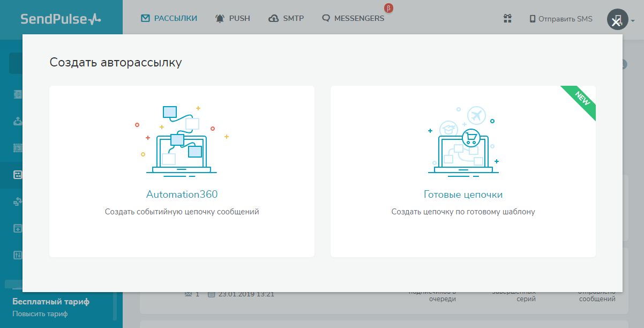Click the date 23.01.2019 13:21
The width and height of the screenshot is (644, 328).
(x=246, y=294)
